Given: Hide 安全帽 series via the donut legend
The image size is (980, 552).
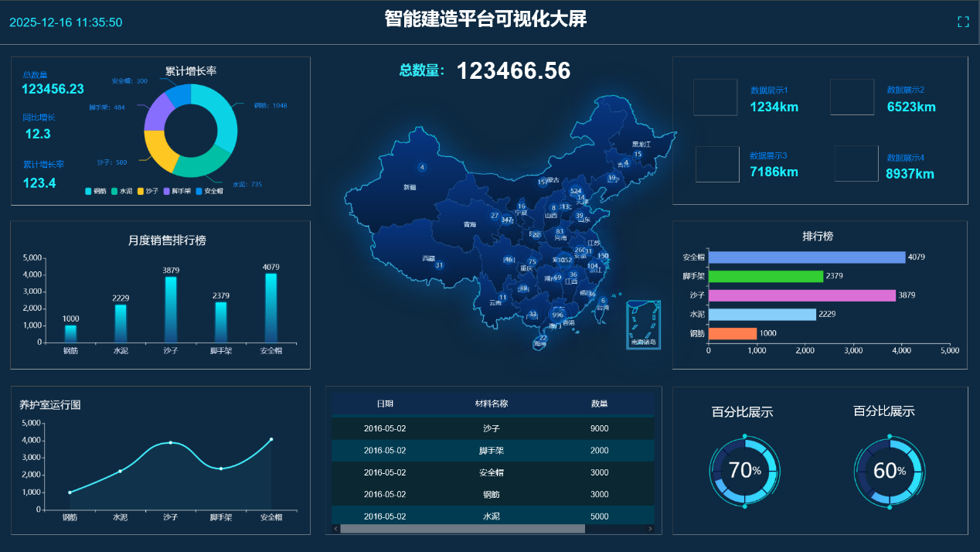Looking at the screenshot, I should 209,191.
